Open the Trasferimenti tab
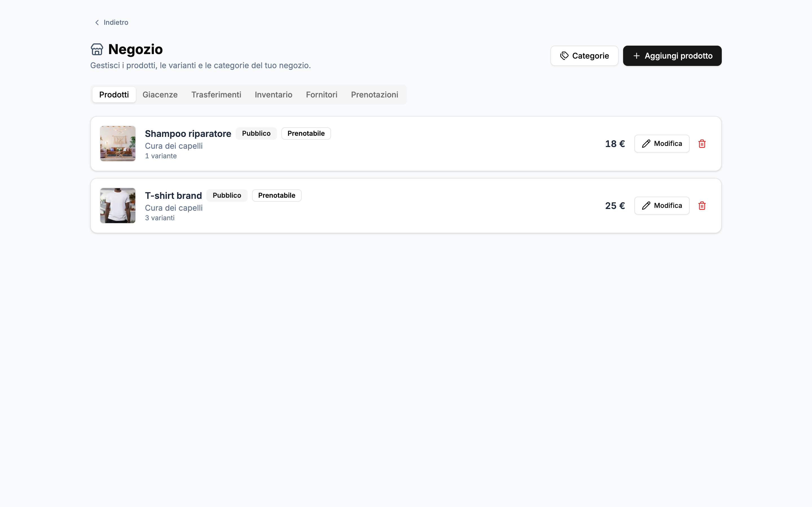Image resolution: width=812 pixels, height=507 pixels. click(x=216, y=95)
